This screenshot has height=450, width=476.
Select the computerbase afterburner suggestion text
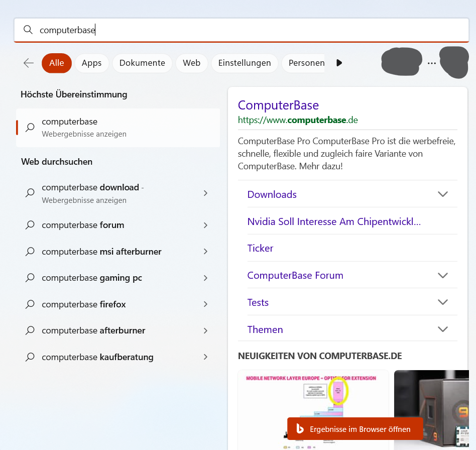[93, 330]
